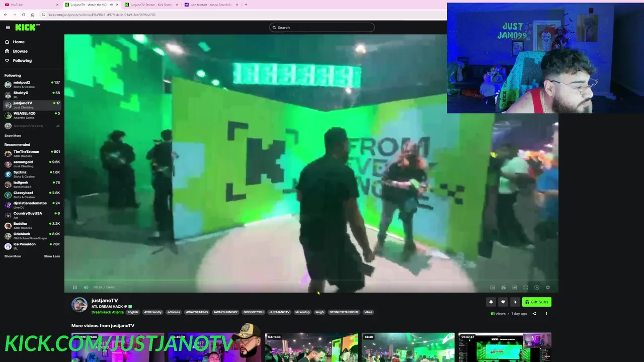This screenshot has width=644, height=362.
Task: Click the GODGOTYOU tag
Action: (254, 312)
